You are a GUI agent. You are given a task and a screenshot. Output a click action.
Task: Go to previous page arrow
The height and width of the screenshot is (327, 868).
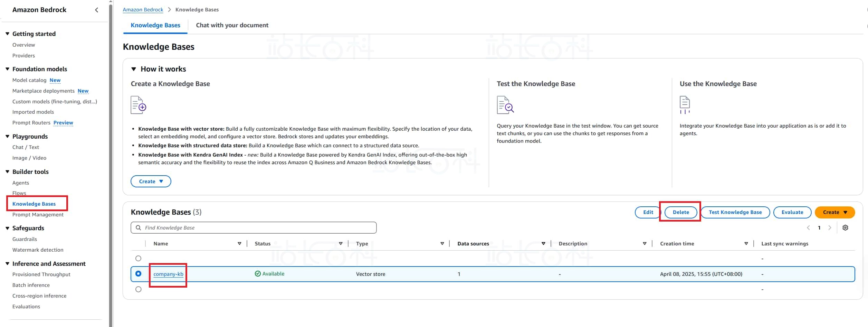[808, 228]
